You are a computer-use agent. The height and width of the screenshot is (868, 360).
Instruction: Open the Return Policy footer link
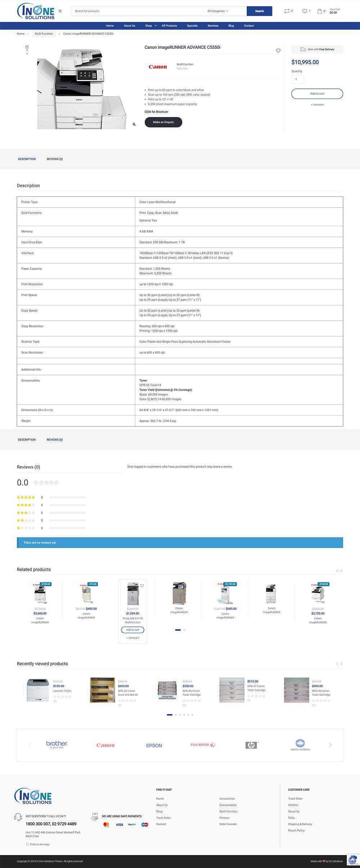pyautogui.click(x=296, y=831)
